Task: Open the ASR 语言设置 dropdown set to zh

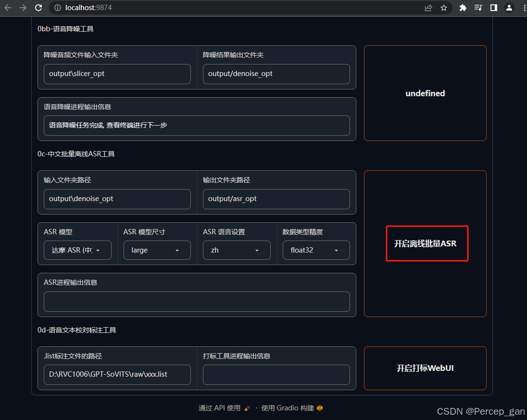Action: coord(237,250)
